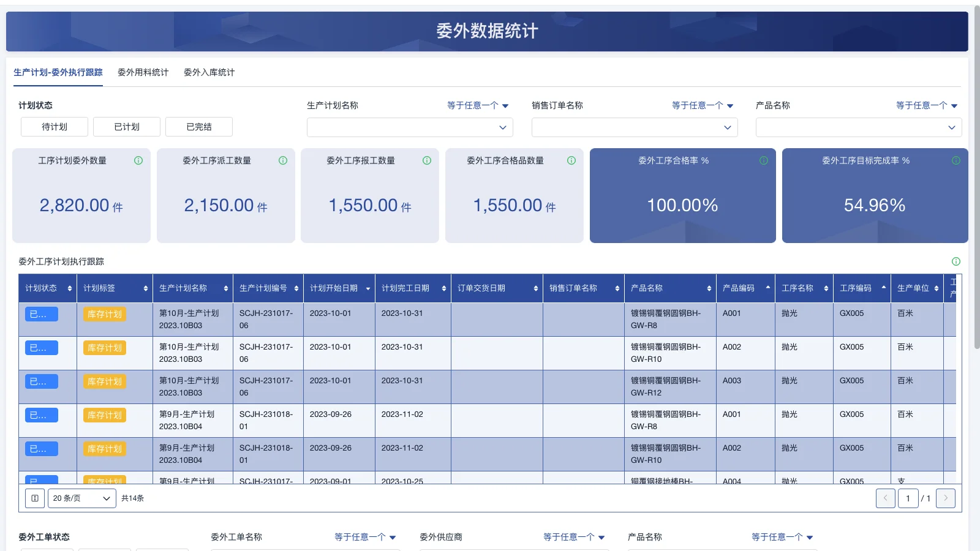The width and height of the screenshot is (980, 551).
Task: Open the 20 条/页 page size dropdown
Action: pyautogui.click(x=81, y=498)
